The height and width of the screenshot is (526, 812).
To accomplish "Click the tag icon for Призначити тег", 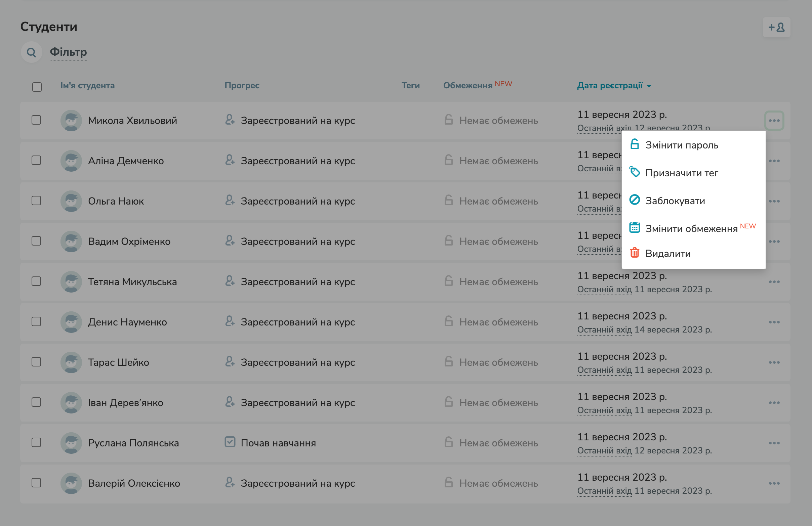I will [x=634, y=172].
